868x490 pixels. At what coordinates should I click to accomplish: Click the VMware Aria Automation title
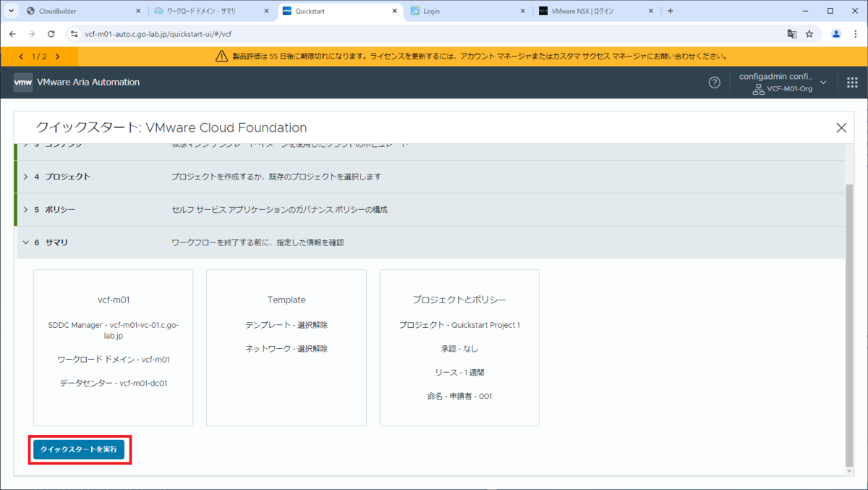(x=88, y=83)
